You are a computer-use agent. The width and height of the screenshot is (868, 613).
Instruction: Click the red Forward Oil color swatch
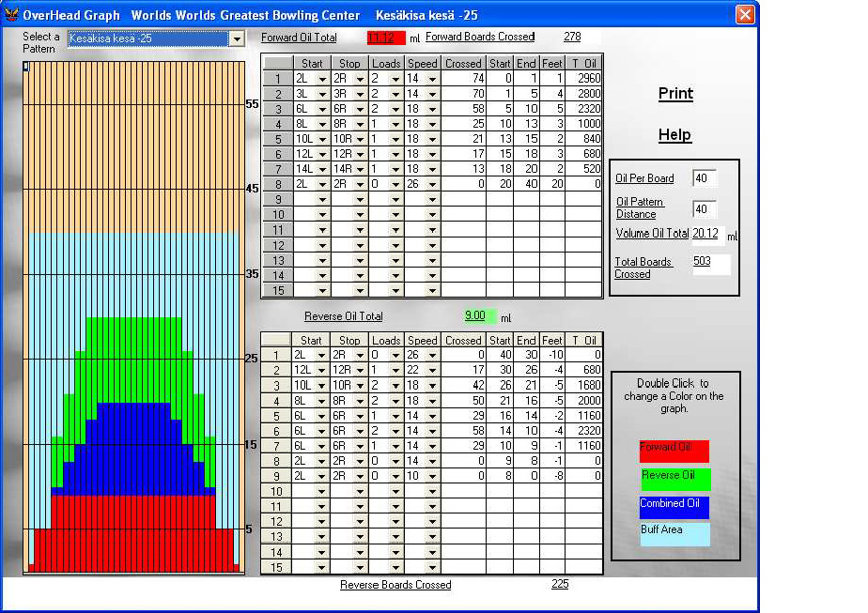coord(674,452)
